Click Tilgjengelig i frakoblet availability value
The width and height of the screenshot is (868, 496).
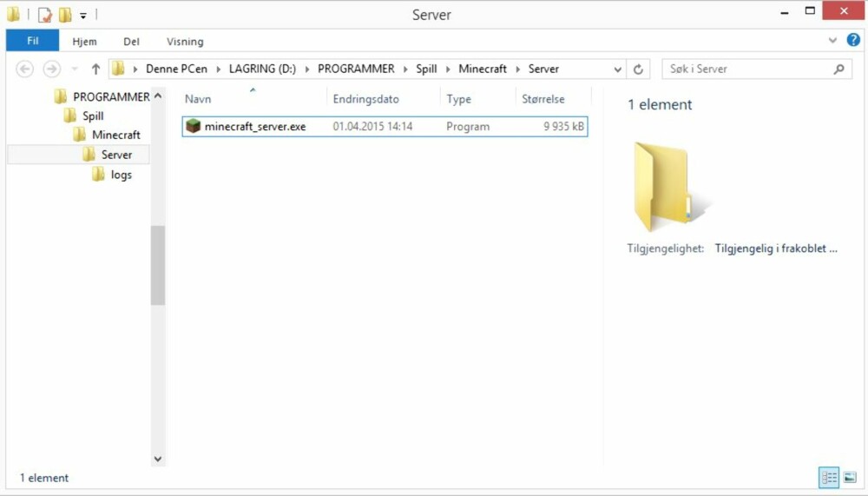point(775,248)
